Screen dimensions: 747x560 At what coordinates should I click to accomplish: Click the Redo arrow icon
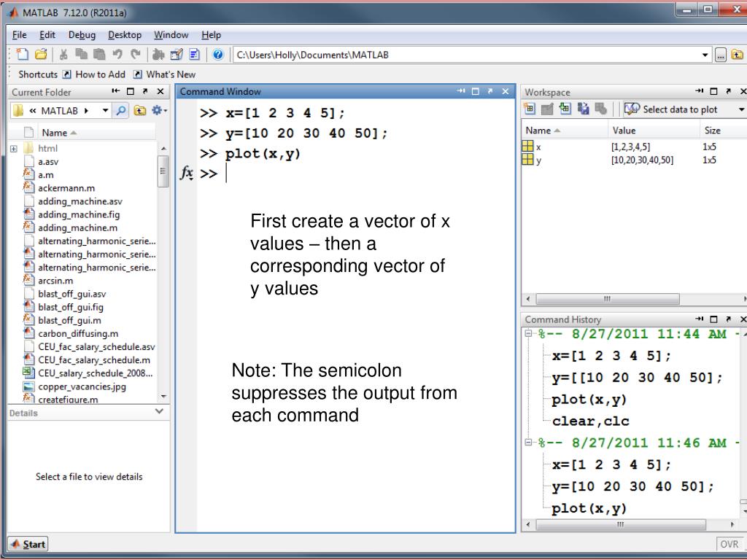click(136, 55)
